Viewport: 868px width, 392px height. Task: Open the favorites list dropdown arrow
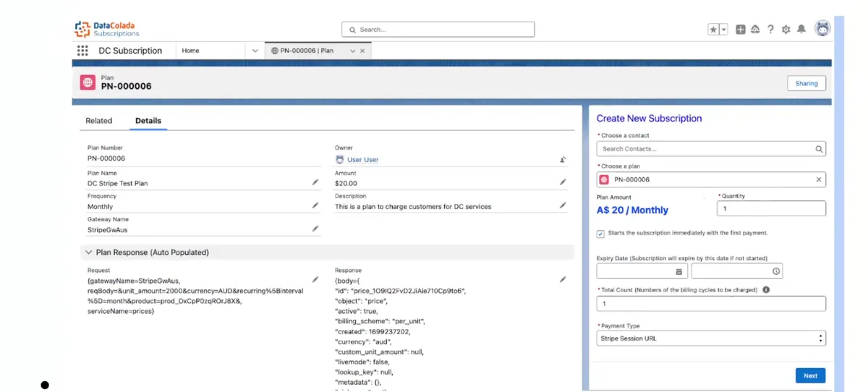coord(723,30)
